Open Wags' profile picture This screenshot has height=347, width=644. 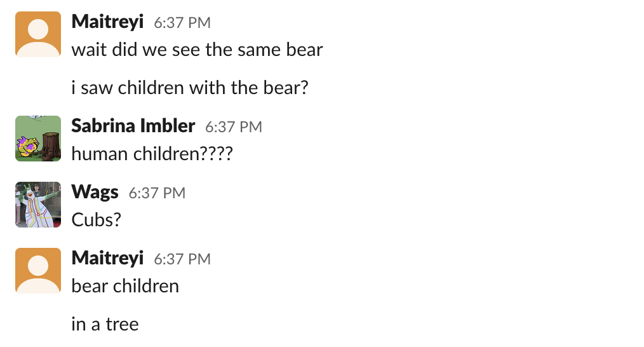click(x=38, y=205)
